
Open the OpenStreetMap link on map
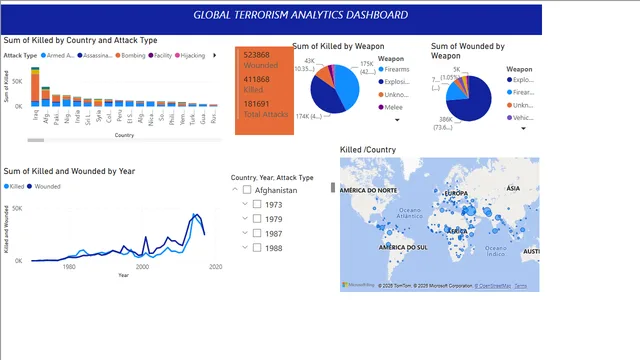click(493, 286)
